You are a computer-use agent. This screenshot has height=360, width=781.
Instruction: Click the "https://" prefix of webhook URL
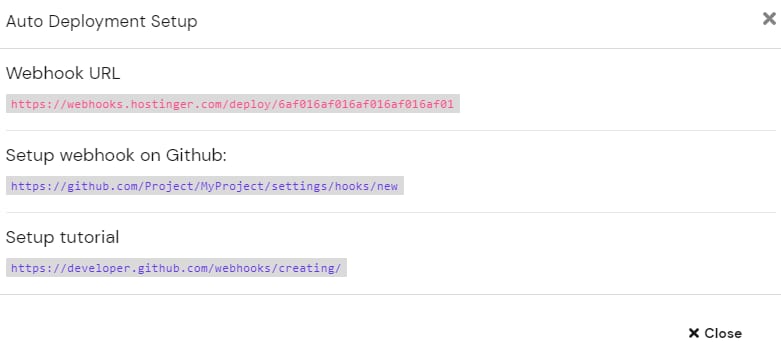(39, 104)
